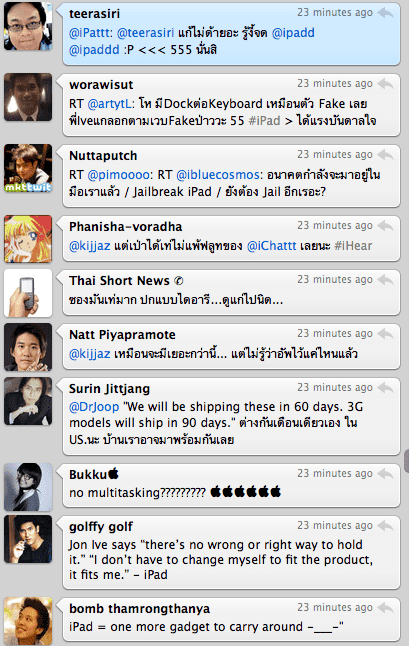Open the @artytL mention link
Image resolution: width=409 pixels, height=646 pixels.
pos(110,104)
